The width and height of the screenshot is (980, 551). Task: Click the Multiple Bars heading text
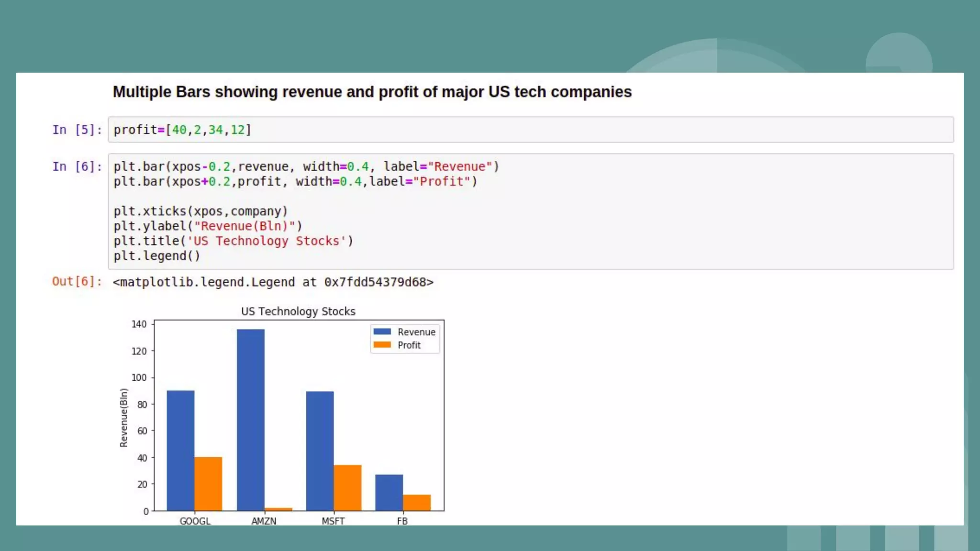pos(372,92)
